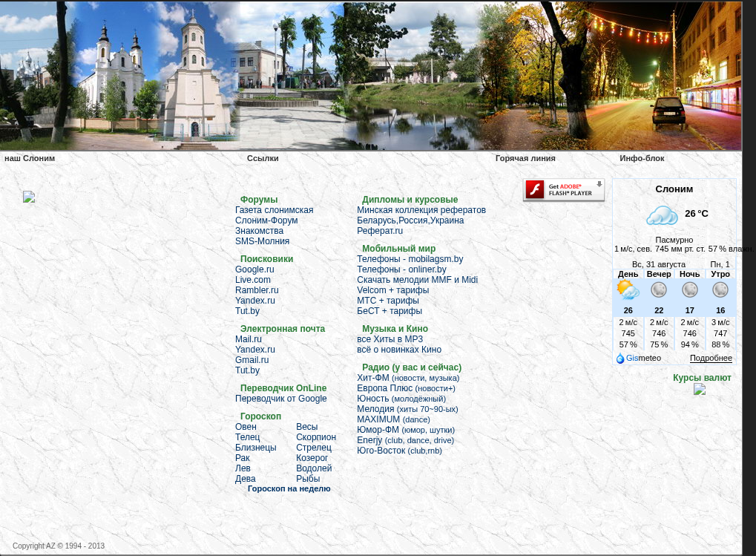Visit the Знакомства link

[260, 231]
